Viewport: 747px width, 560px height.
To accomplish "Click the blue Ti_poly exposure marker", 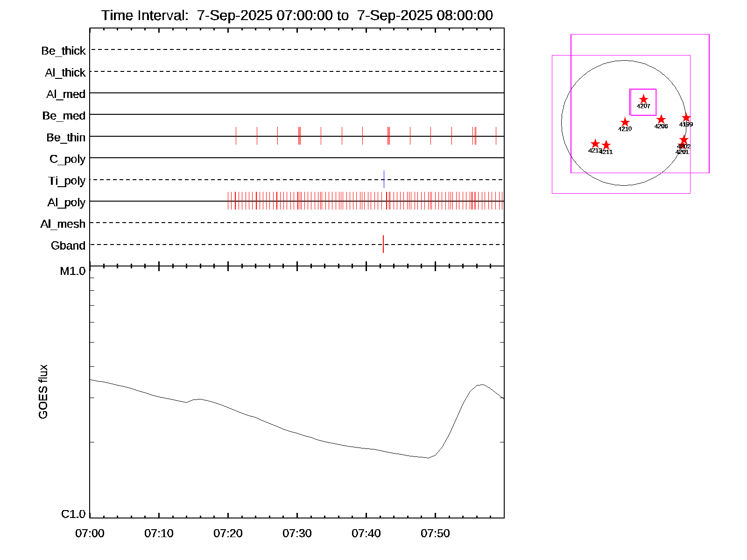I will pos(384,179).
